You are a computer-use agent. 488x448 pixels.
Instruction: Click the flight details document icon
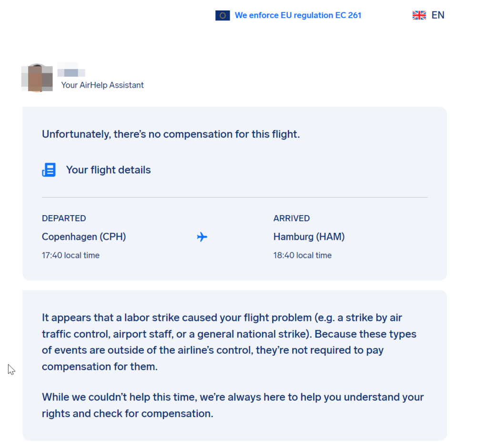coord(49,170)
